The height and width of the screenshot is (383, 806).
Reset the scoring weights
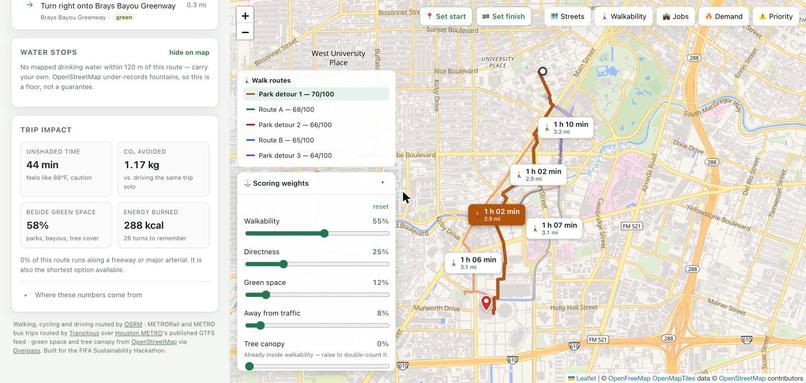380,207
